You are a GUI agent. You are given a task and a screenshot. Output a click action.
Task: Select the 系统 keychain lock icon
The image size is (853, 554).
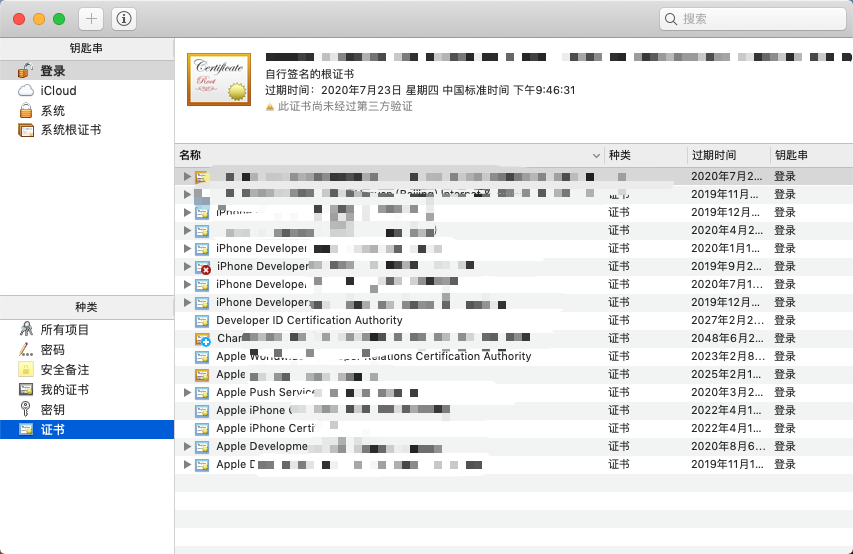click(x=26, y=110)
